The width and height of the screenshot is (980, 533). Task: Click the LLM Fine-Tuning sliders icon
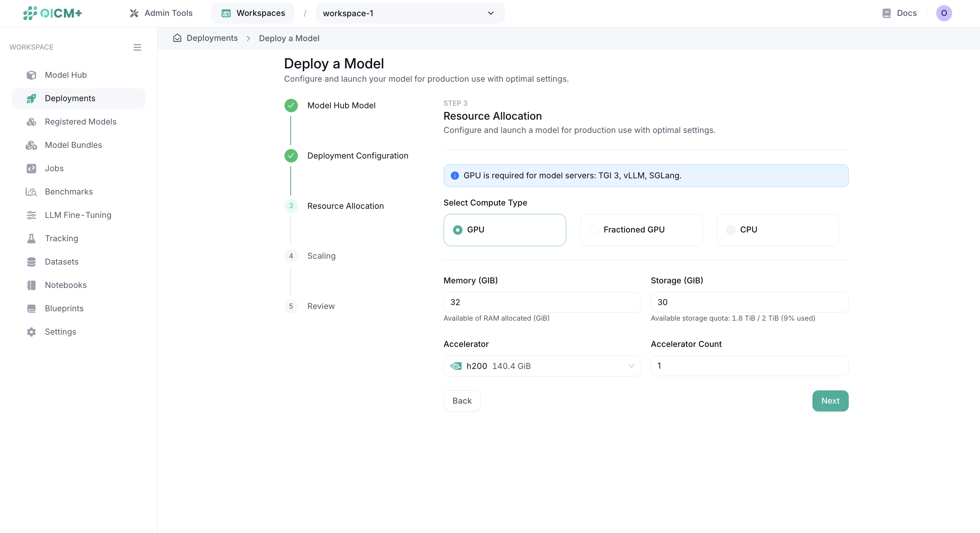click(31, 215)
